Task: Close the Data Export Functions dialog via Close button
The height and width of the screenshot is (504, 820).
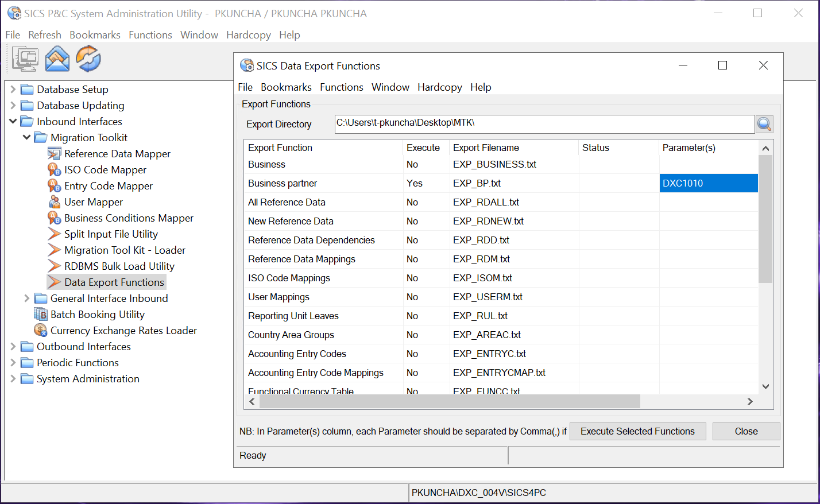Action: point(746,431)
